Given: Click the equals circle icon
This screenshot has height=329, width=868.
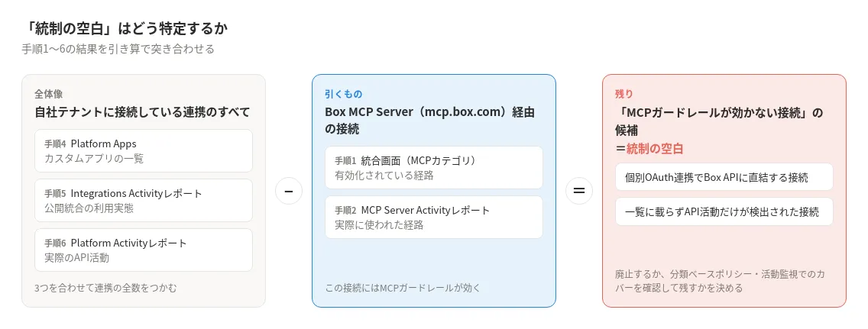Looking at the screenshot, I should [579, 191].
